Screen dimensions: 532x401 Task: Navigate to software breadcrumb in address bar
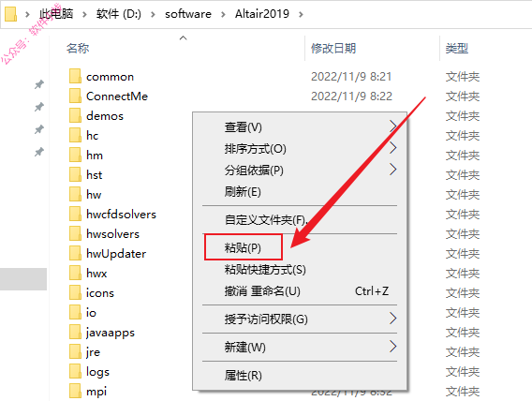pyautogui.click(x=188, y=14)
